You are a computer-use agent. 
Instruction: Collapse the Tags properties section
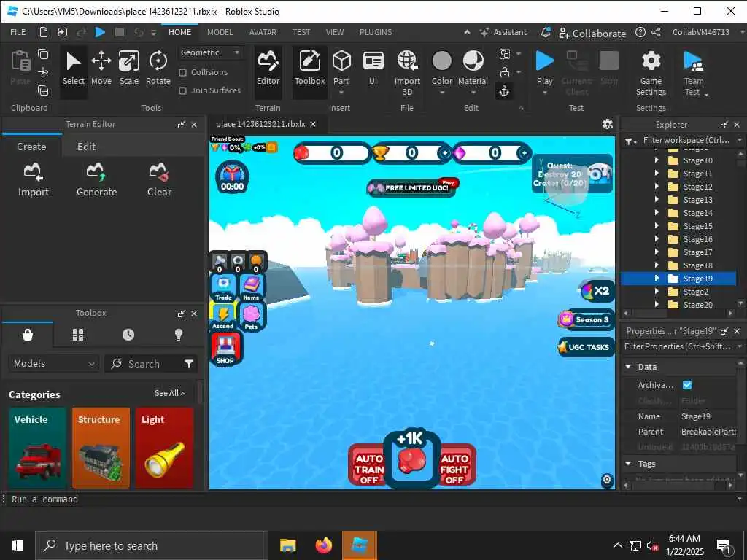[x=628, y=463]
